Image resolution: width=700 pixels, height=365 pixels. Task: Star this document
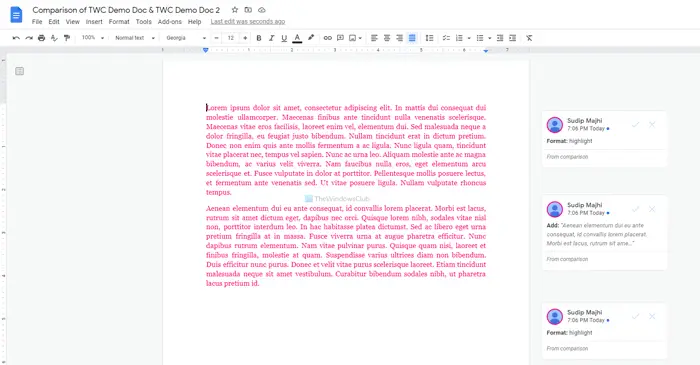(235, 10)
